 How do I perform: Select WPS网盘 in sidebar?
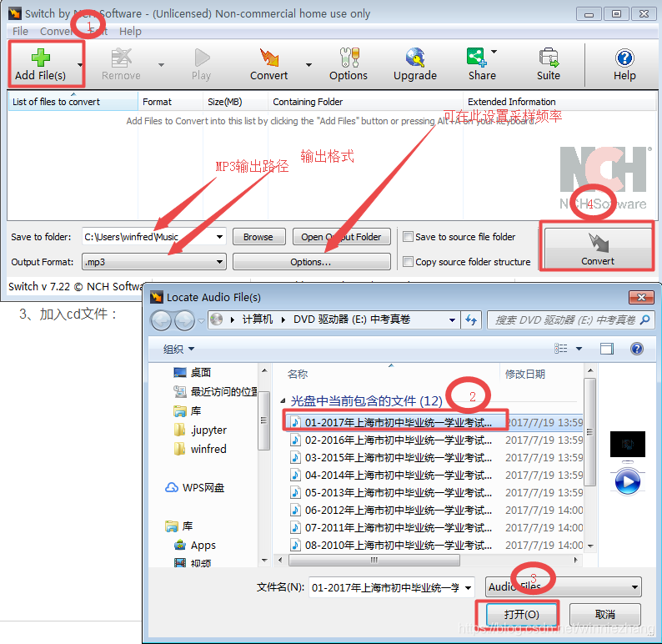pyautogui.click(x=194, y=488)
